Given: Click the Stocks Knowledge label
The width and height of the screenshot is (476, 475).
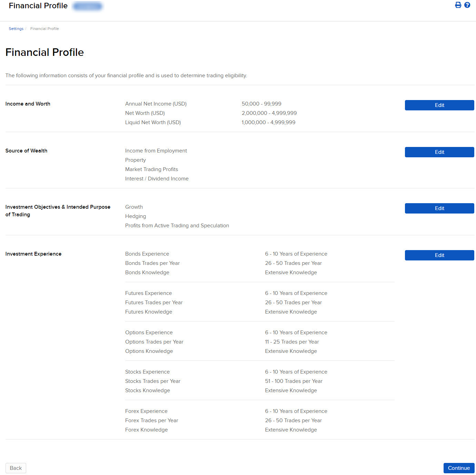Looking at the screenshot, I should pyautogui.click(x=147, y=390).
